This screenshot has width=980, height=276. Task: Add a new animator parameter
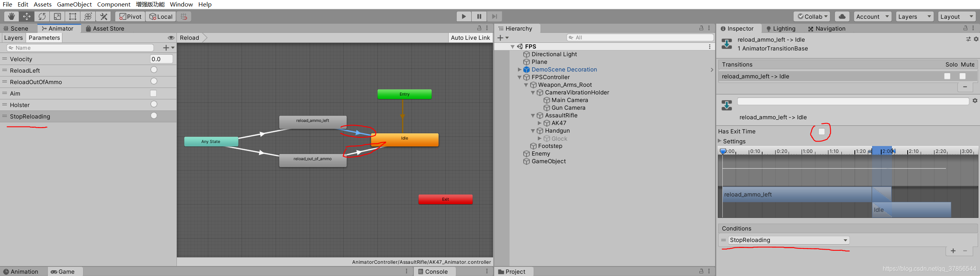(x=168, y=48)
